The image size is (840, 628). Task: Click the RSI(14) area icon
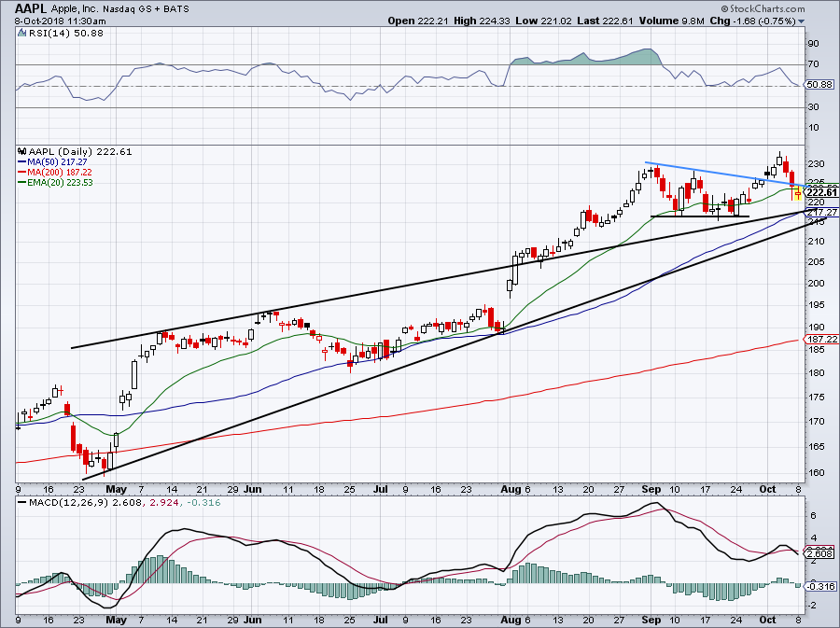21,33
